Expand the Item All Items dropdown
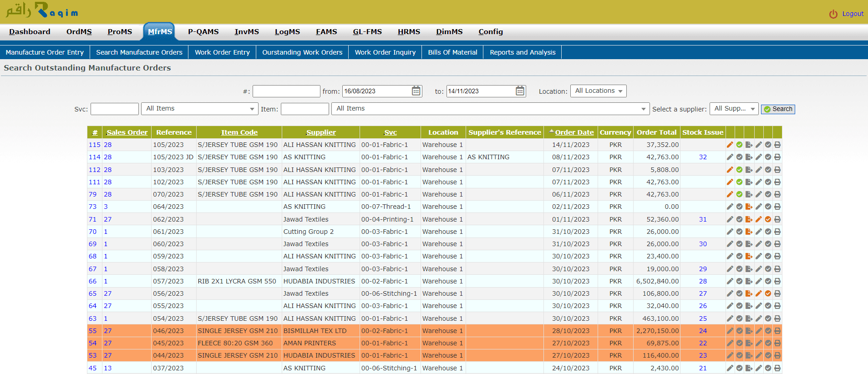Screen dimensions: 868x374 pos(490,109)
